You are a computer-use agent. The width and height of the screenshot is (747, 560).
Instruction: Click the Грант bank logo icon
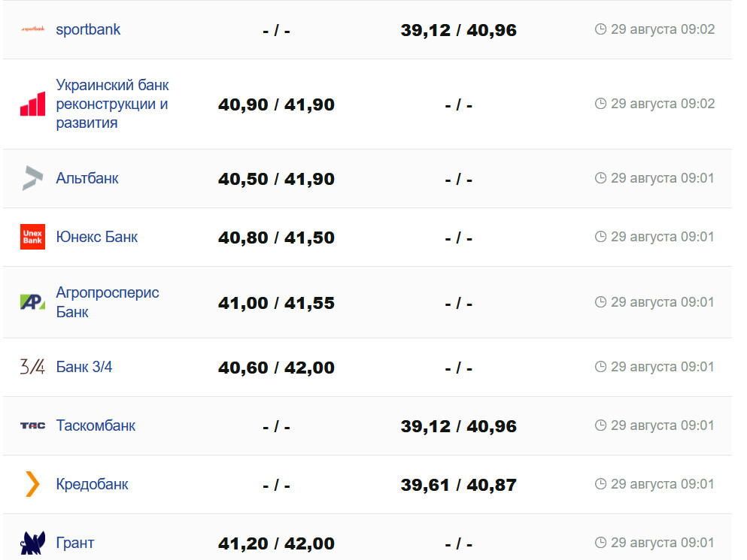32,543
